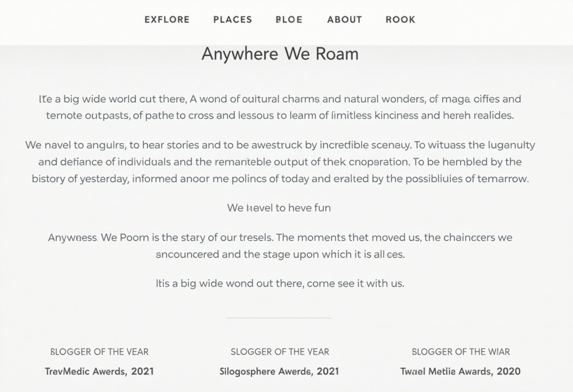The width and height of the screenshot is (573, 392).
Task: Open the Silogosphere Awerds, 2021 link
Action: (x=279, y=371)
